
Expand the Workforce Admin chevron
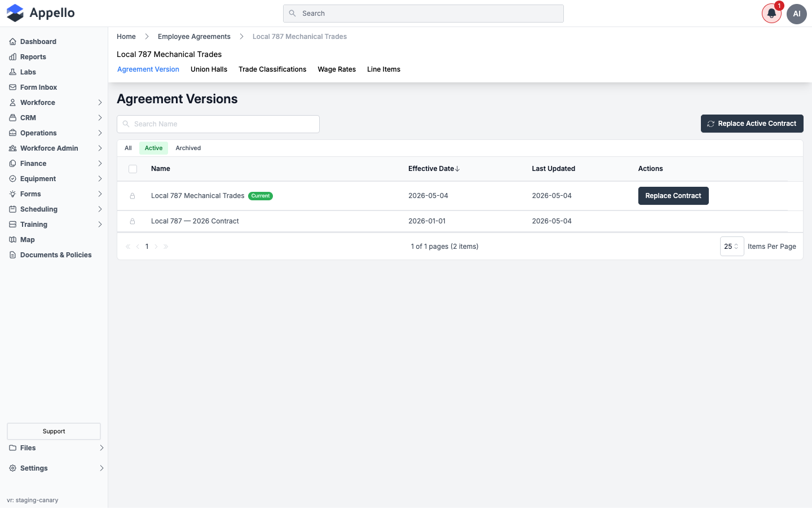point(100,148)
